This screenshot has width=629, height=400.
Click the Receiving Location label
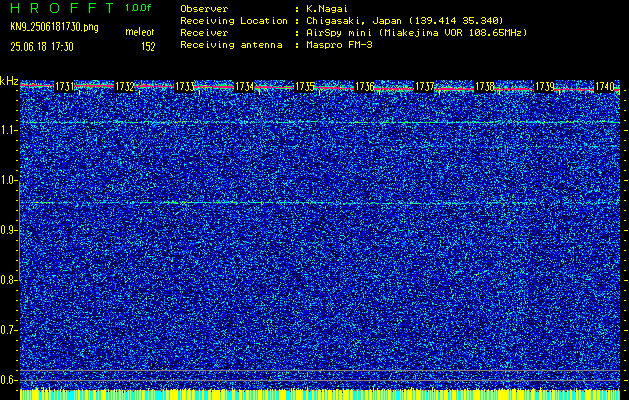tap(234, 21)
